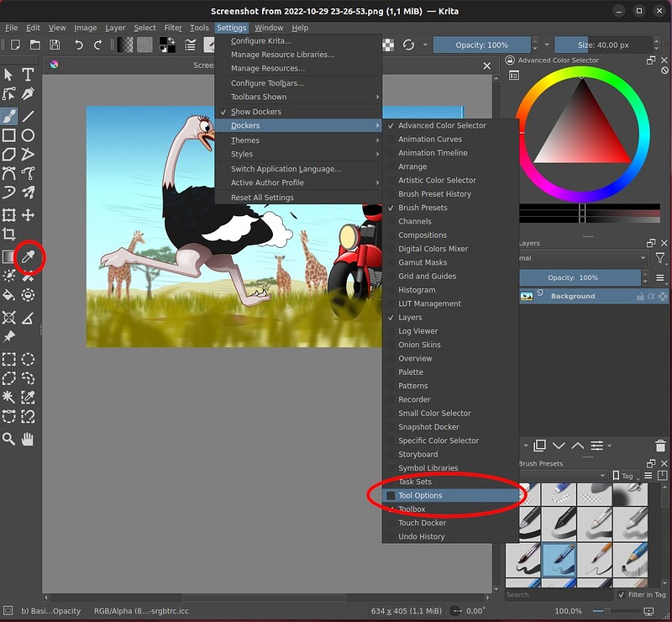Image resolution: width=672 pixels, height=622 pixels.
Task: Undo the last action
Action: (x=78, y=45)
